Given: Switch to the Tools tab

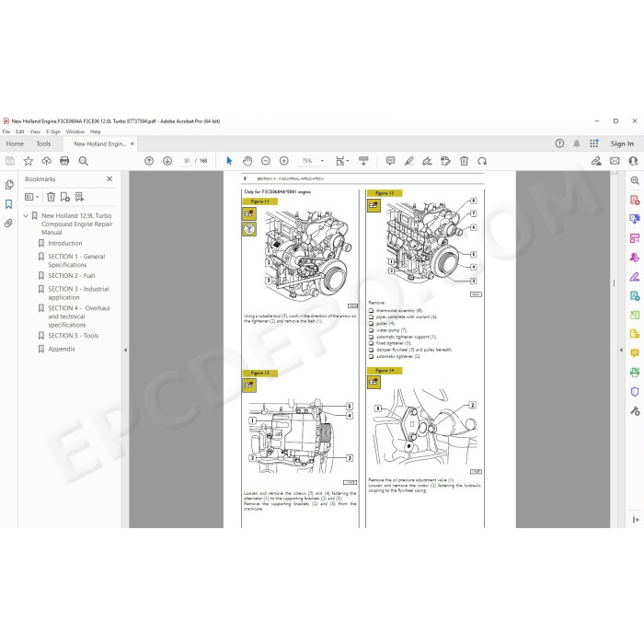Looking at the screenshot, I should (43, 144).
